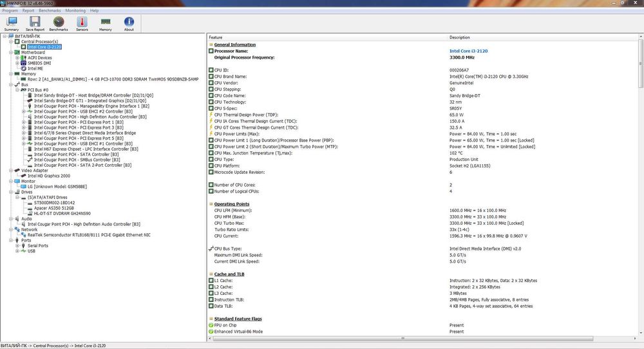644x349 pixels.
Task: Click green check icon beside FPU on Chip
Action: (x=211, y=325)
